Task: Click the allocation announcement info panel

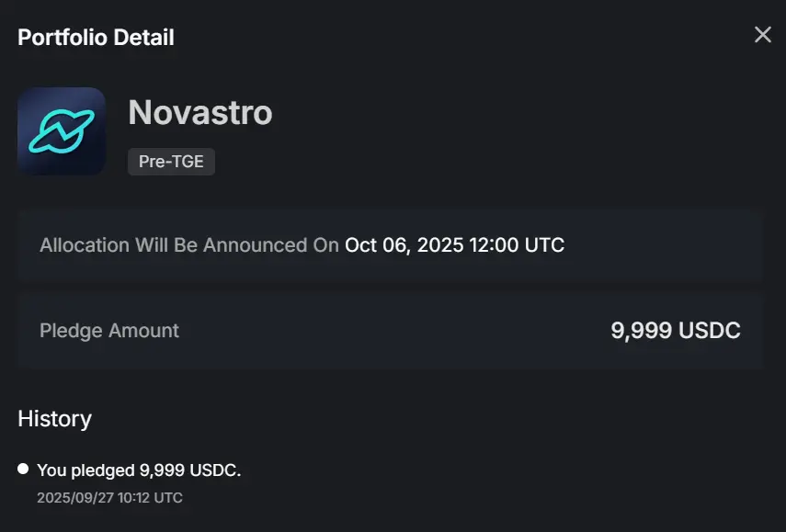Action: [391, 245]
